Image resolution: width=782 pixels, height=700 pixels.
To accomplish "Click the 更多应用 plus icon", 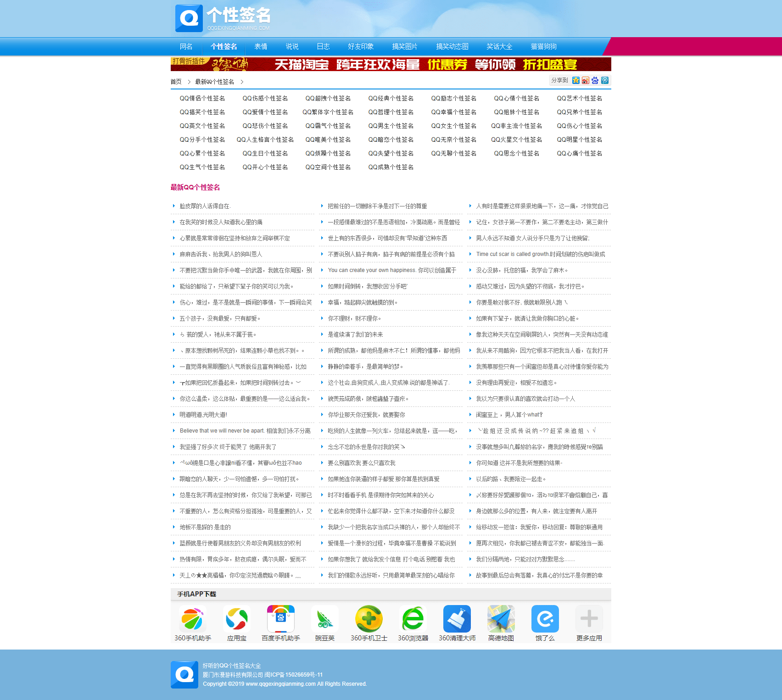I will (589, 619).
